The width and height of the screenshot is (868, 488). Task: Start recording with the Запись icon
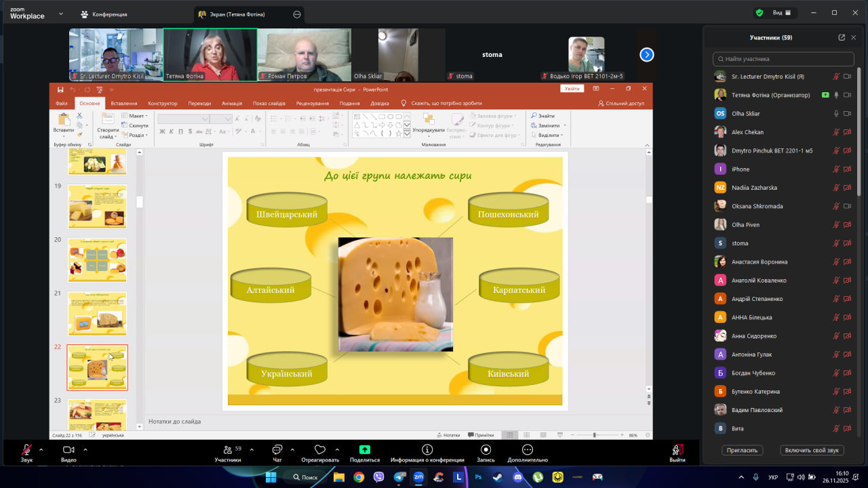pyautogui.click(x=486, y=450)
